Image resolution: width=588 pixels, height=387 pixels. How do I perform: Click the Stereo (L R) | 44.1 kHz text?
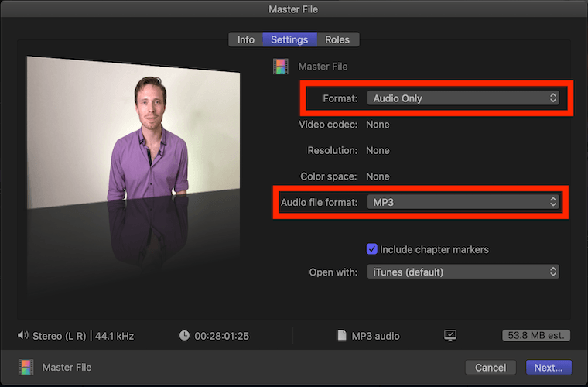[84, 336]
